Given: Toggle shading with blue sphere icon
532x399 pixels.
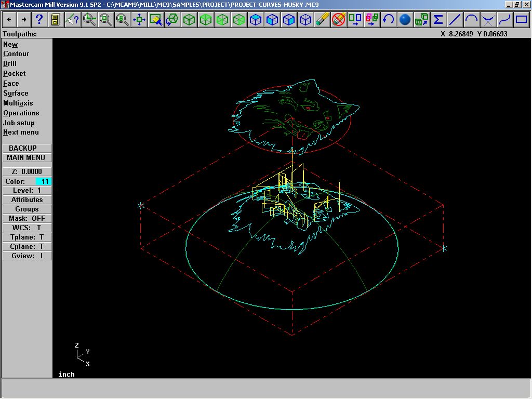Looking at the screenshot, I should tap(405, 20).
